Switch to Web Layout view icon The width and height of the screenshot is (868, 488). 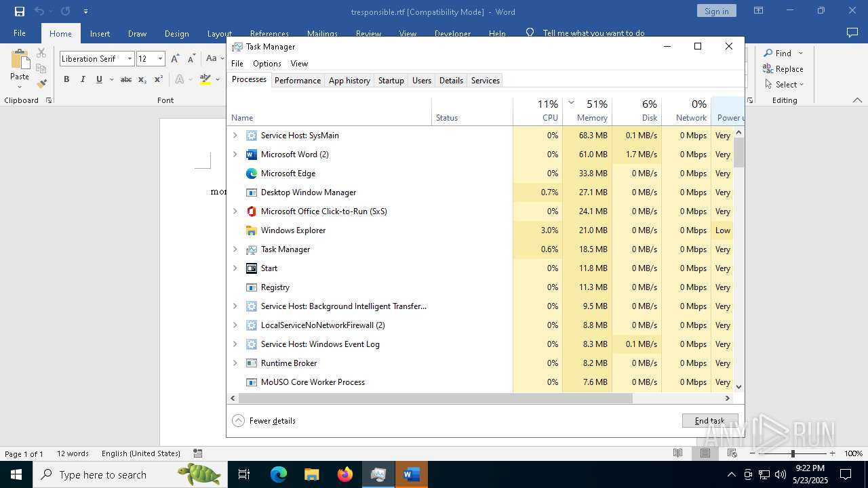[x=732, y=453]
